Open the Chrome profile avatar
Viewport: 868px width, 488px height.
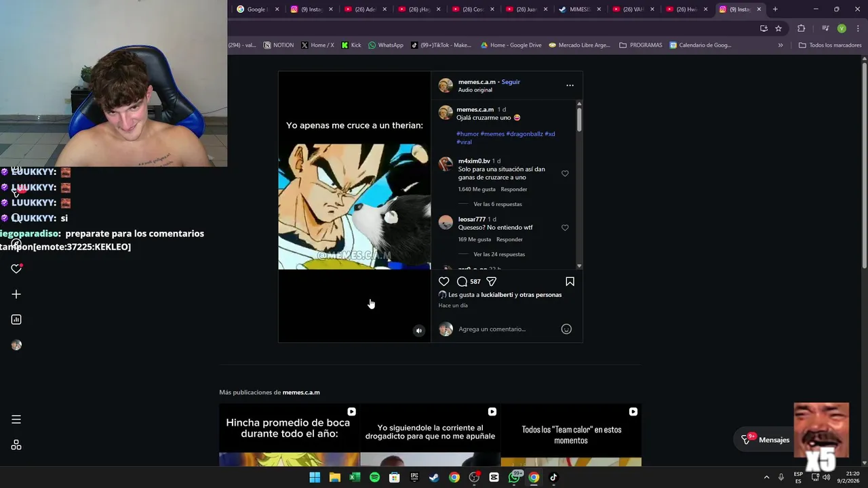[842, 28]
